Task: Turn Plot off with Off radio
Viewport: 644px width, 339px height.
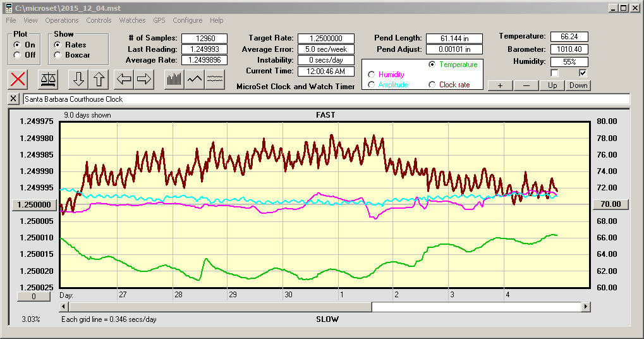Action: pos(17,55)
